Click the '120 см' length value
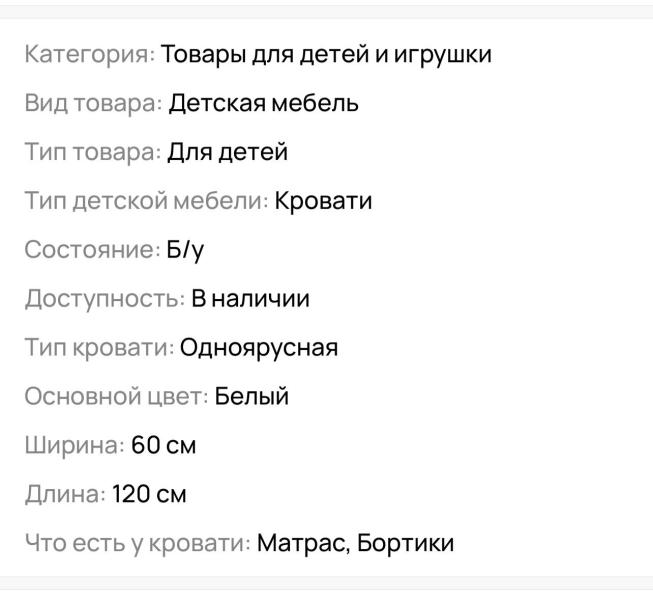653x600 pixels. 149,495
